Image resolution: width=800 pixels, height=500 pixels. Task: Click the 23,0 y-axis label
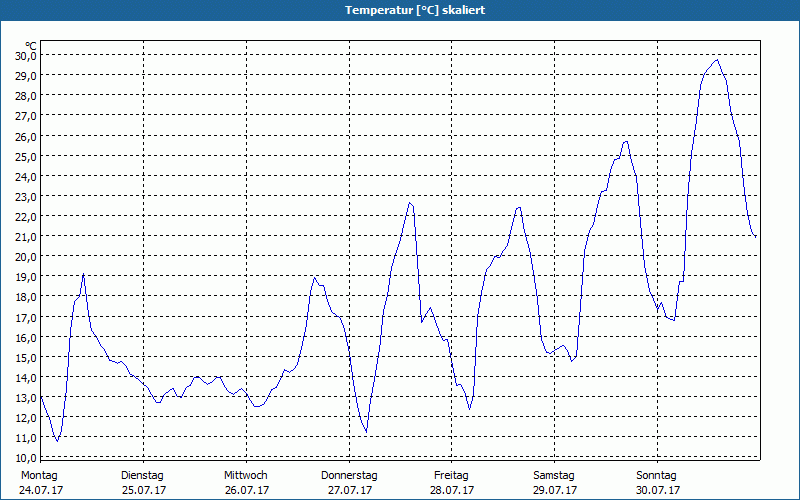[26, 197]
